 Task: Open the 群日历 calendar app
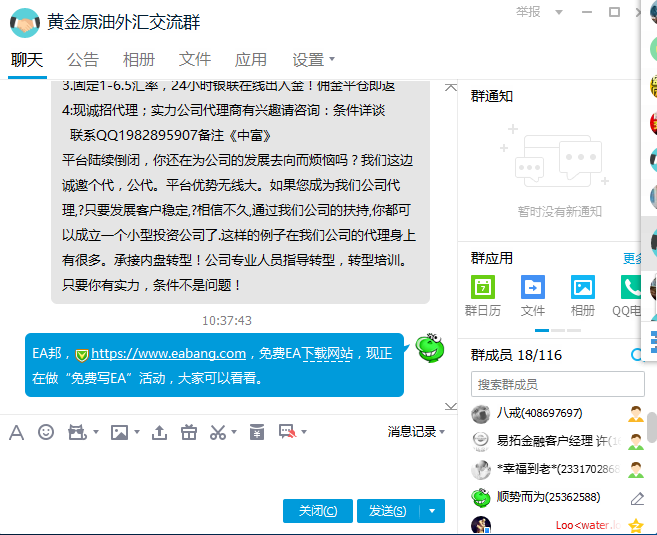483,287
